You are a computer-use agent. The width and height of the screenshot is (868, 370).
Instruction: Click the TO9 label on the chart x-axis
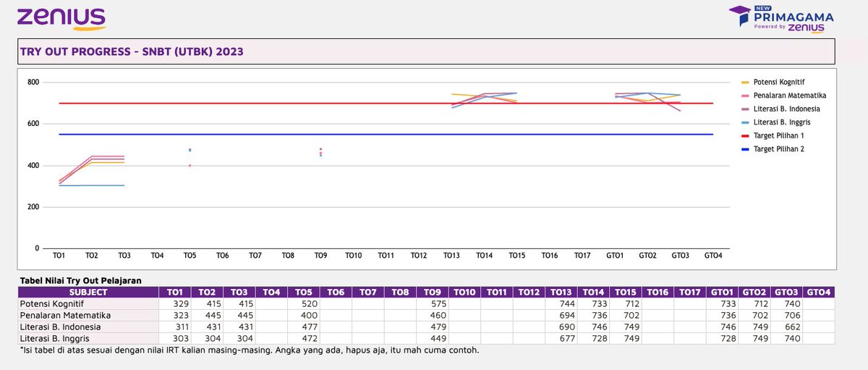coord(320,256)
